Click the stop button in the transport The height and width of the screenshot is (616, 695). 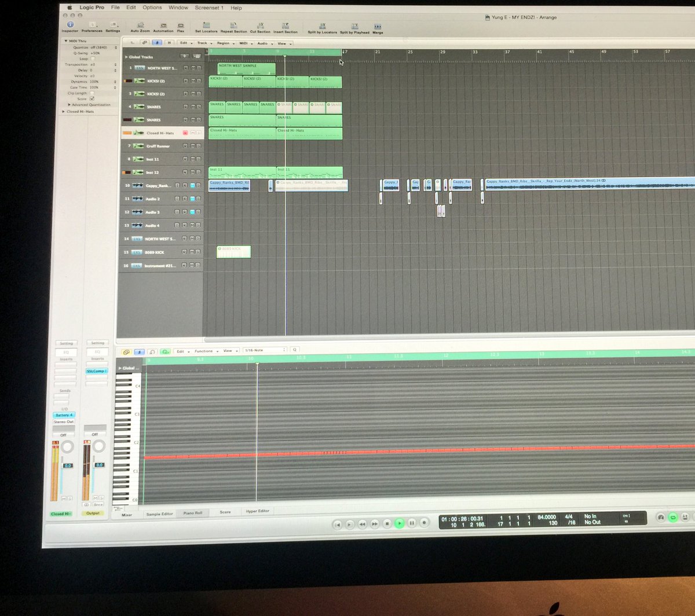[387, 523]
